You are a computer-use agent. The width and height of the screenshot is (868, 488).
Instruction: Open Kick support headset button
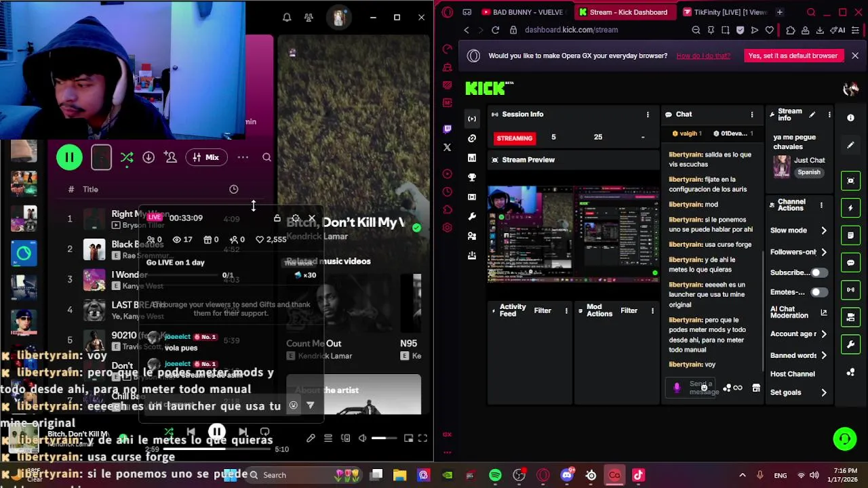tap(844, 439)
